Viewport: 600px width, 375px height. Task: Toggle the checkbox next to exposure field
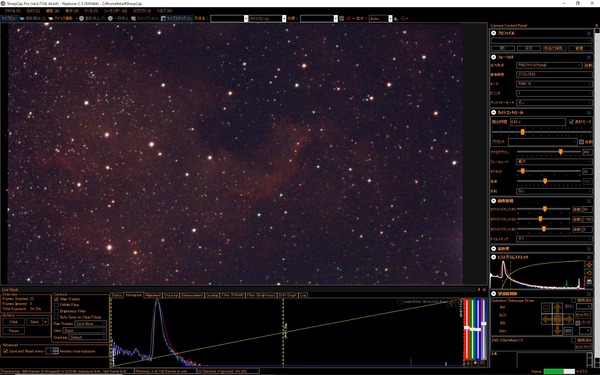[571, 122]
